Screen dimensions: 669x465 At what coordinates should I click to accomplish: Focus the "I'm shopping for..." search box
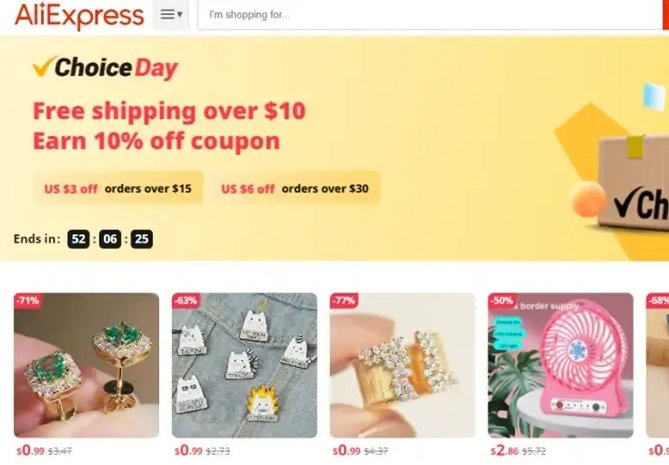point(430,15)
